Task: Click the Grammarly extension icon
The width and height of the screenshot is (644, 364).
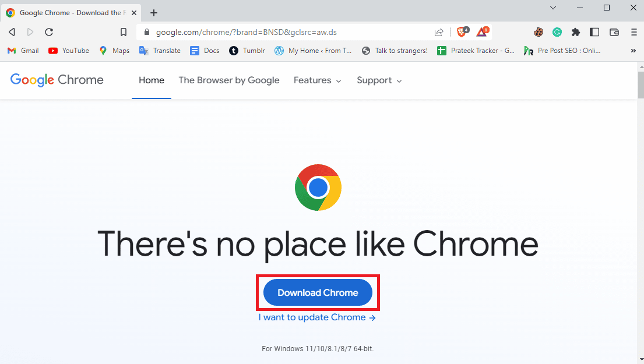Action: 557,32
